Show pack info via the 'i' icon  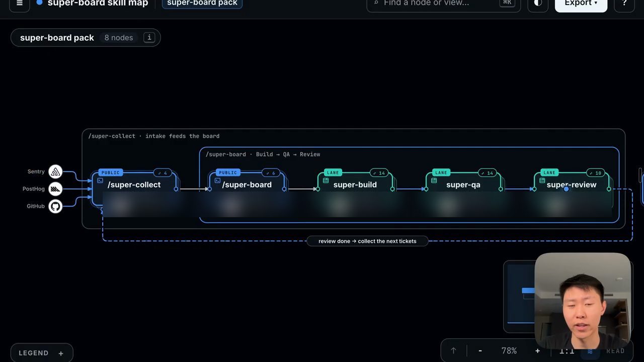149,37
